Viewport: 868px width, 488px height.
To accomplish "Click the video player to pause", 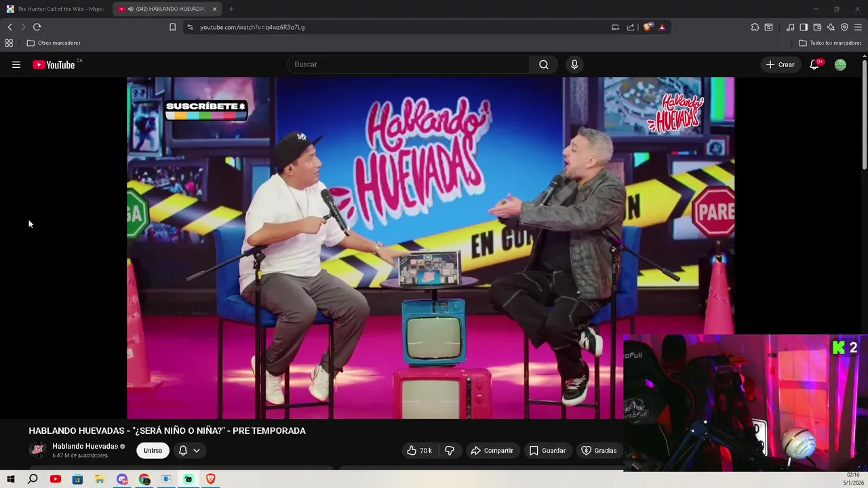I will tap(430, 247).
